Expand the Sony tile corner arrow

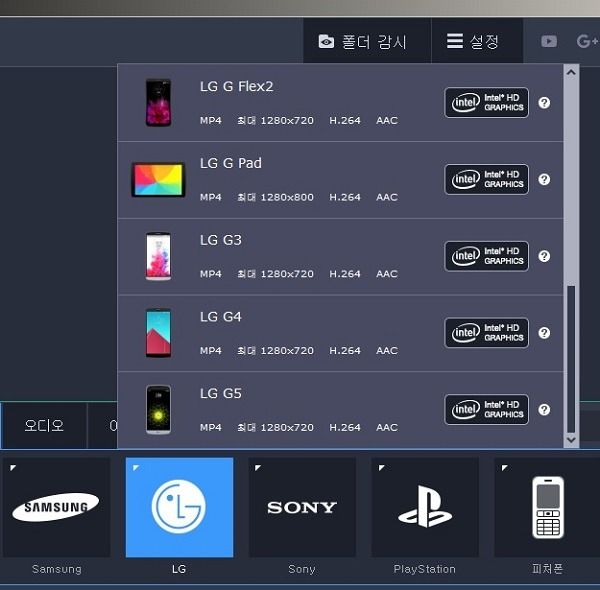pos(258,468)
